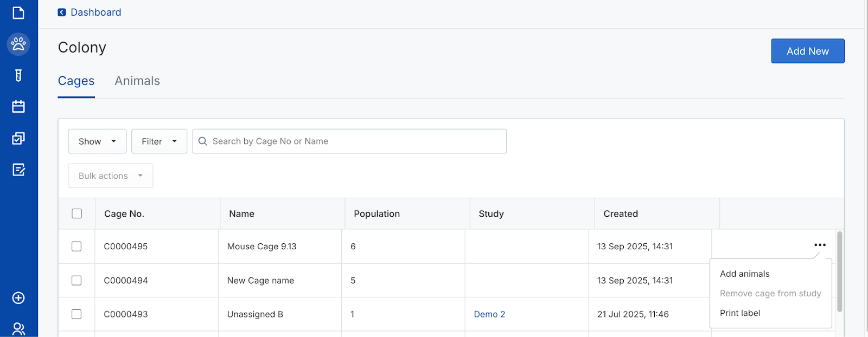Choose Add animals from the context menu
This screenshot has width=868, height=337.
click(744, 274)
